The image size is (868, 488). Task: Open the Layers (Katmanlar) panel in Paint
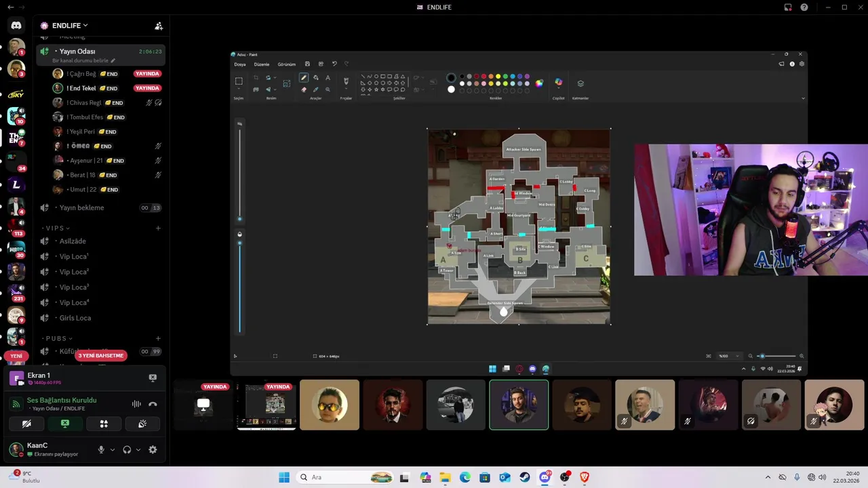[x=580, y=83]
